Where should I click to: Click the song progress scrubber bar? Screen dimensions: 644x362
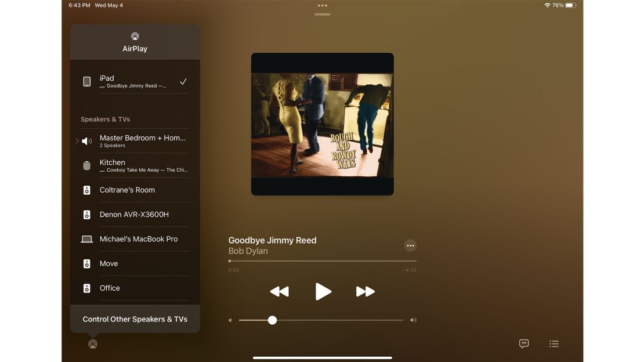pyautogui.click(x=323, y=261)
